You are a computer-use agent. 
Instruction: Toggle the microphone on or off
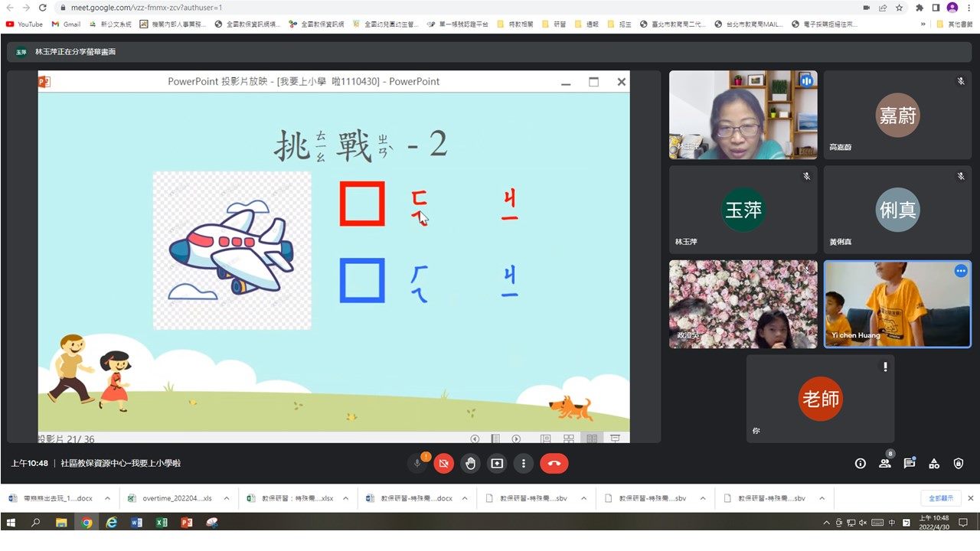point(417,463)
